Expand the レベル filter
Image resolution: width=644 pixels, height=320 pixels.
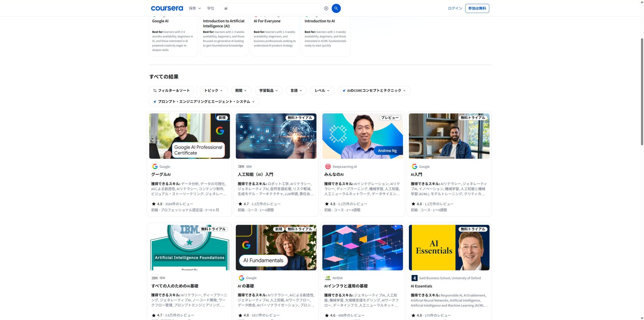[322, 91]
